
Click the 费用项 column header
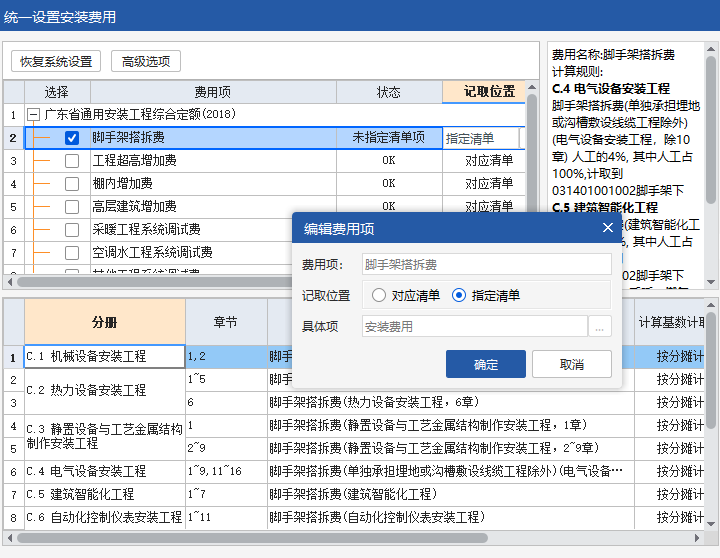[213, 92]
